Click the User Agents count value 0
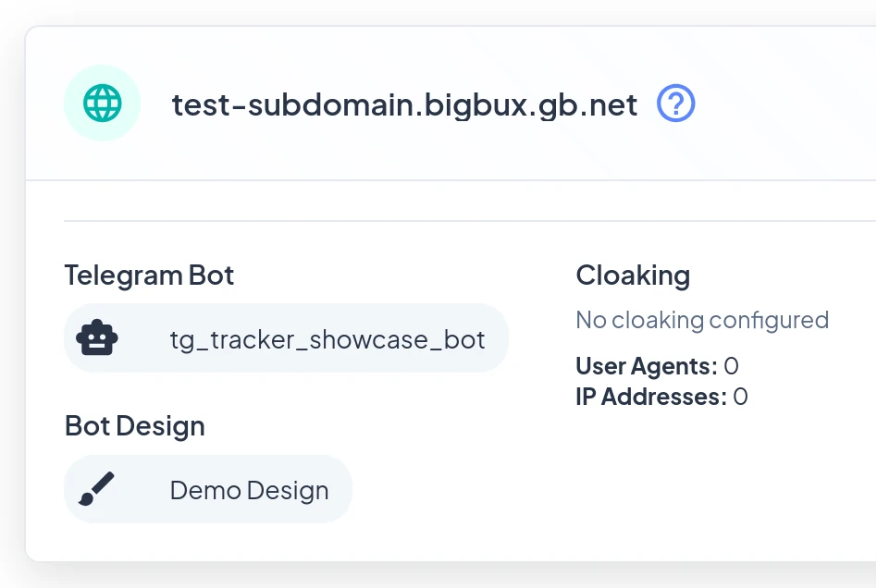This screenshot has width=877, height=588. [731, 366]
